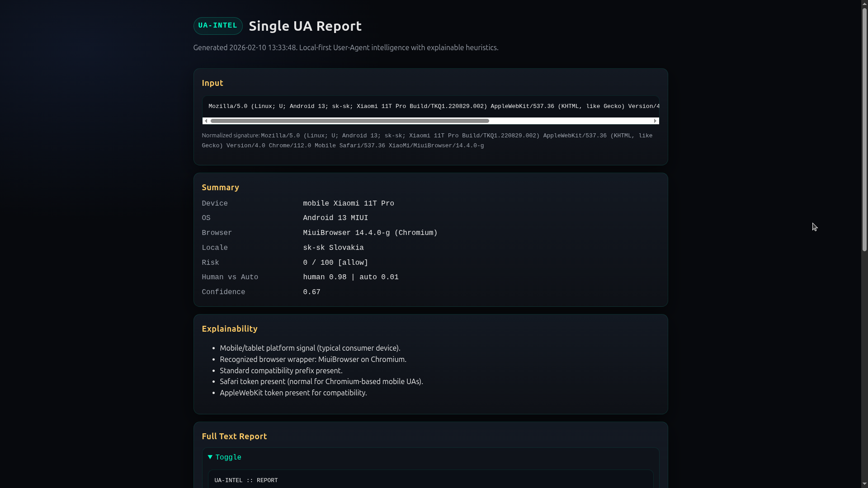
Task: Click the Risk value 0 / 100 [allow]
Action: coord(335,263)
